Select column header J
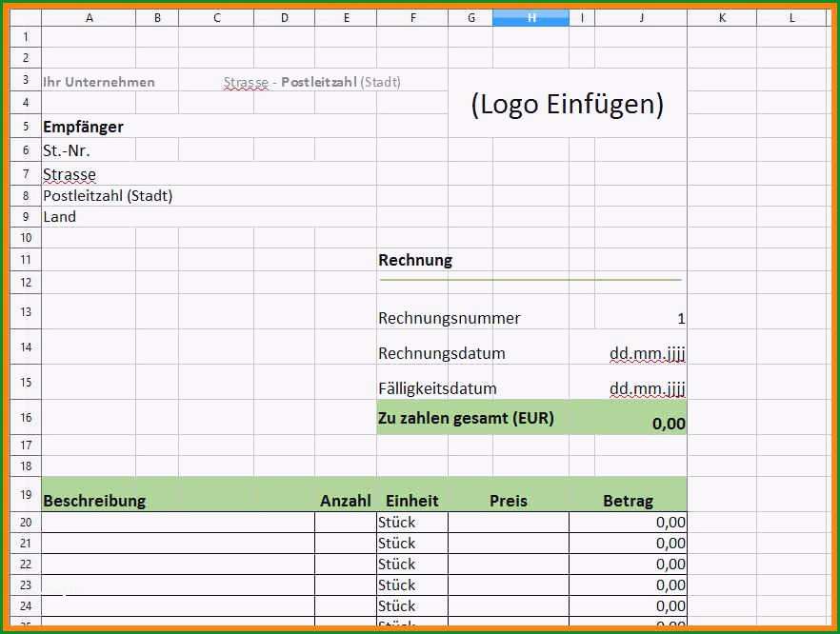 [641, 18]
